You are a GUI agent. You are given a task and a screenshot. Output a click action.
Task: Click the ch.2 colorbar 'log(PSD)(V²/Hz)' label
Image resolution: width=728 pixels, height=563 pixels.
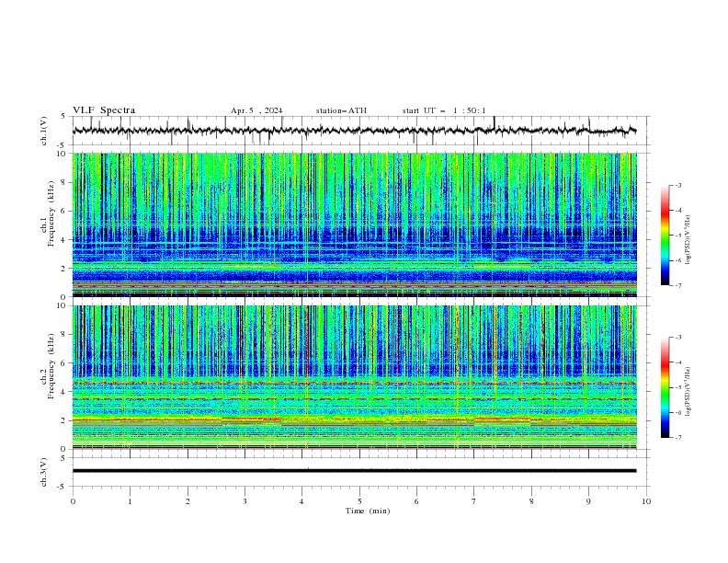click(688, 391)
